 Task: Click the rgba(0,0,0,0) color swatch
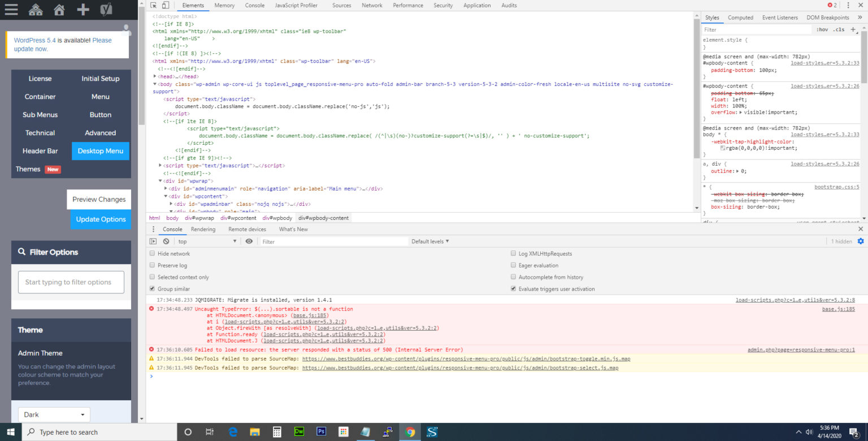pyautogui.click(x=723, y=148)
